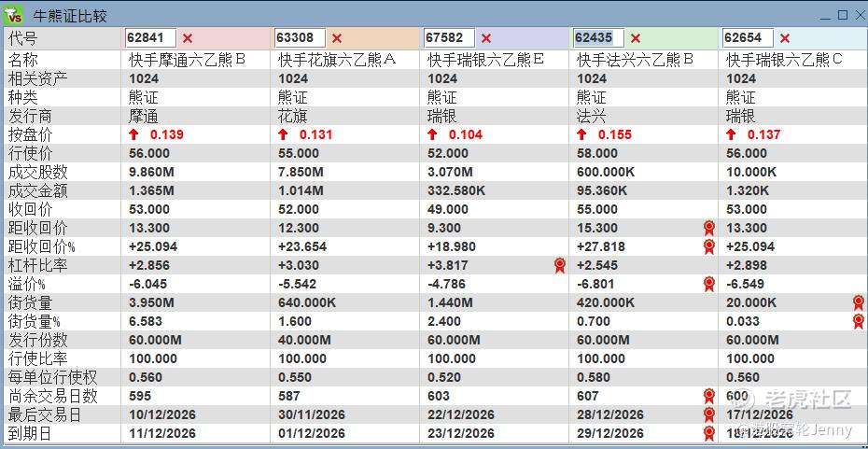Click the leverage value +3.030
The width and height of the screenshot is (868, 449).
(x=299, y=265)
